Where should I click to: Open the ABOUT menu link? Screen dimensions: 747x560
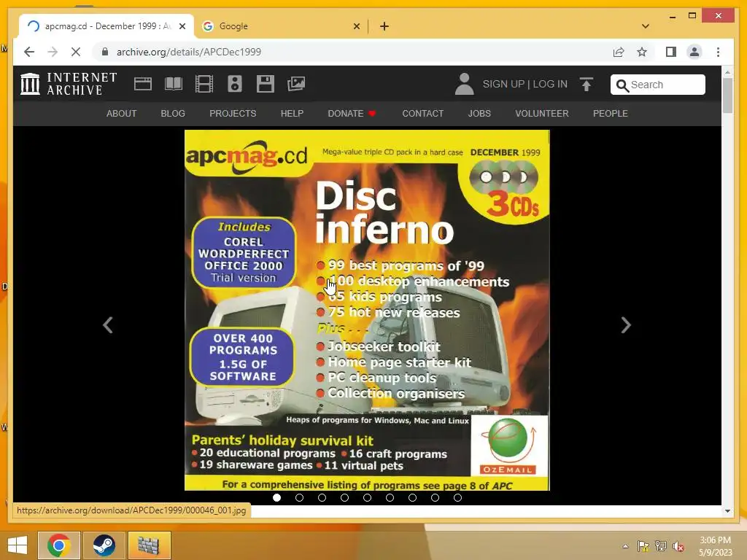(122, 113)
